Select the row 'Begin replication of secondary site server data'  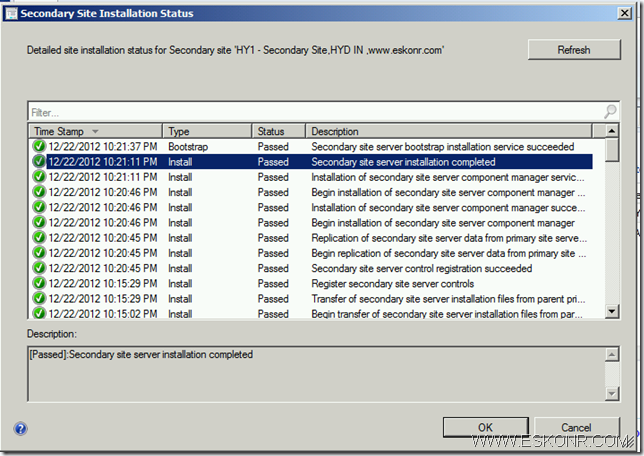tap(312, 253)
